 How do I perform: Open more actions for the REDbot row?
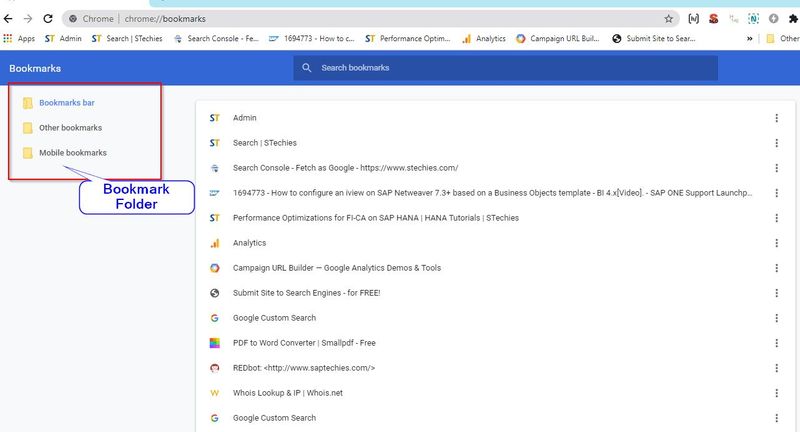click(776, 368)
